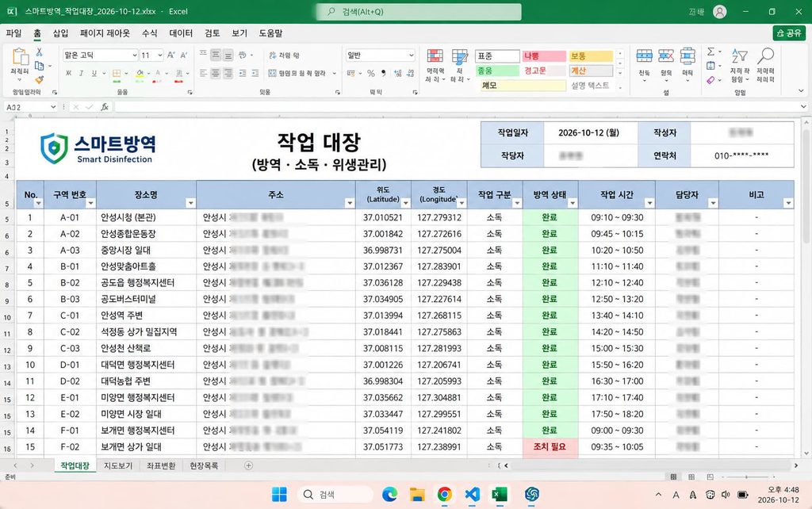812x509 pixels.
Task: Switch to Page Layout view in status bar
Action: (x=691, y=476)
